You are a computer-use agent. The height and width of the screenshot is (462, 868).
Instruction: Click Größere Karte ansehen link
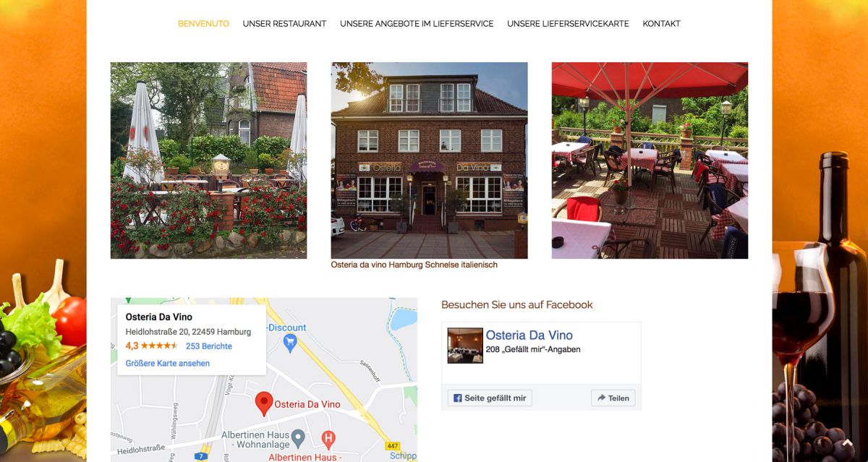(168, 364)
